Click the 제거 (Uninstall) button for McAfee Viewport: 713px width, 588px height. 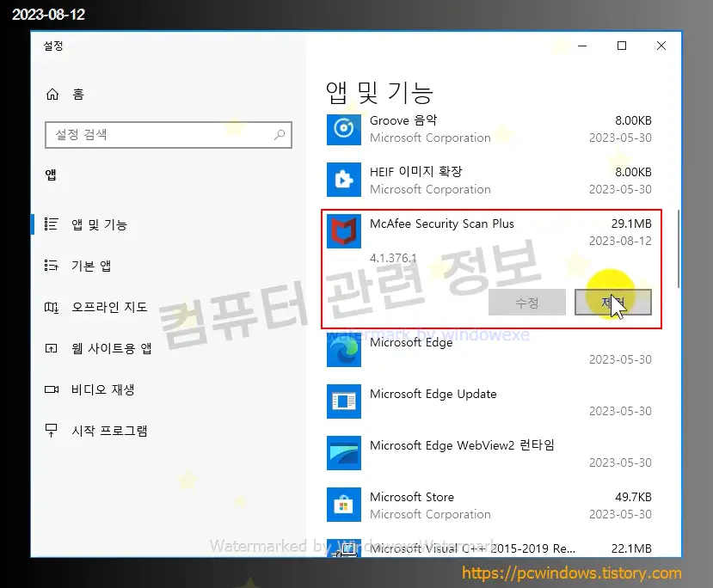point(613,303)
